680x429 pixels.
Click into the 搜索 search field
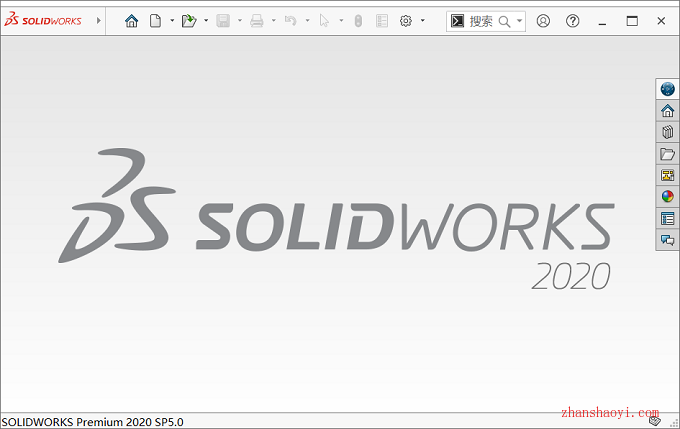(481, 21)
